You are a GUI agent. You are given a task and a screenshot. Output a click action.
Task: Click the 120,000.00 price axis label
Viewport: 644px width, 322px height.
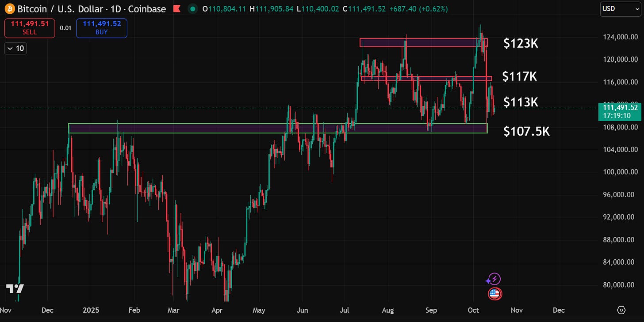[620, 60]
